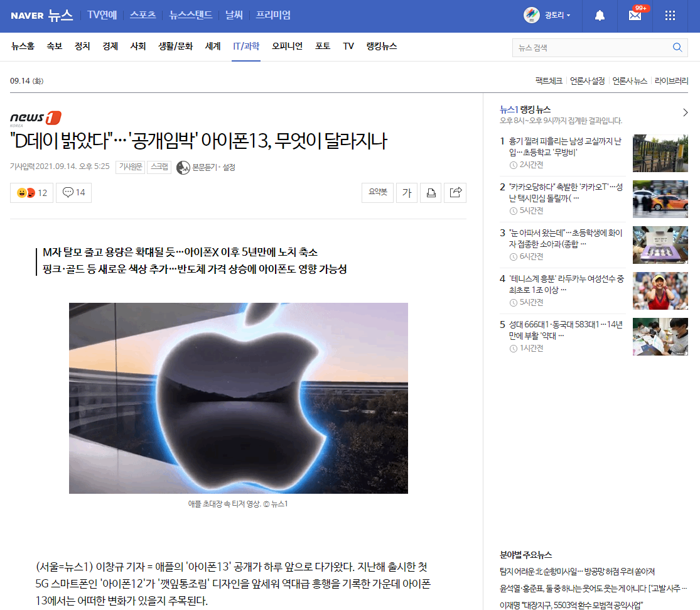Open the Naver services grid menu icon

[670, 16]
